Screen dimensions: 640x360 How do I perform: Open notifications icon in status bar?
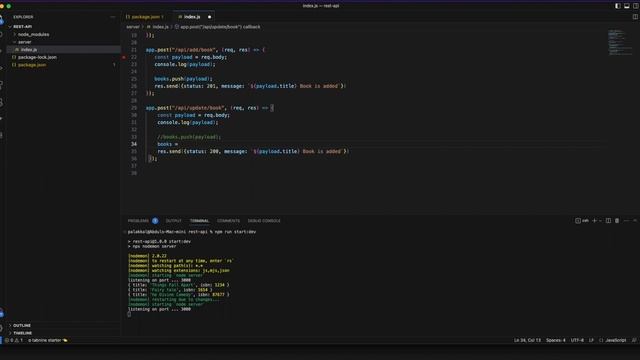tap(634, 340)
